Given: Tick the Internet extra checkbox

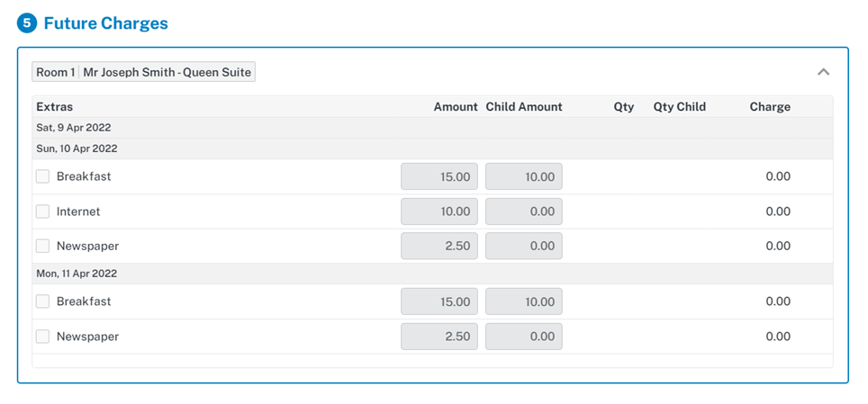Looking at the screenshot, I should pyautogui.click(x=42, y=211).
